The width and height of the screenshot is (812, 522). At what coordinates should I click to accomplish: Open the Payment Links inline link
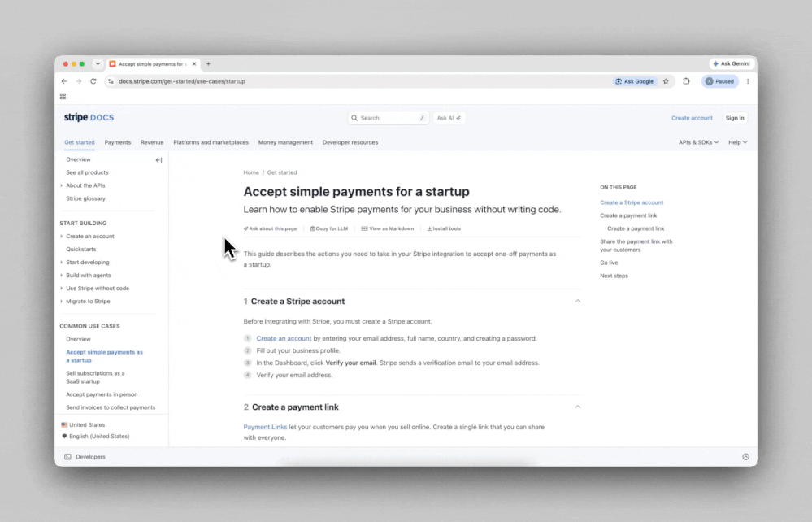(x=265, y=427)
